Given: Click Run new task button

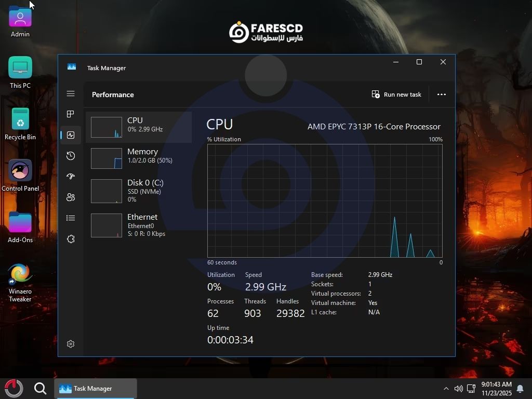Looking at the screenshot, I should point(396,95).
